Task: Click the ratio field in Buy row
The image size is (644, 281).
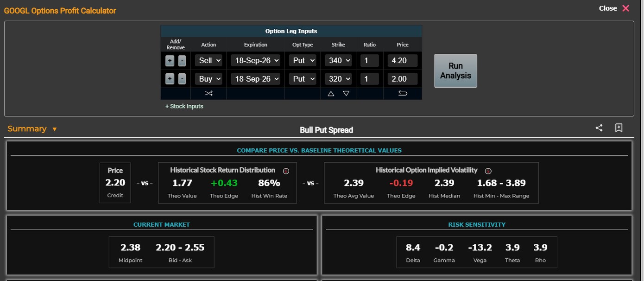Action: (x=370, y=79)
